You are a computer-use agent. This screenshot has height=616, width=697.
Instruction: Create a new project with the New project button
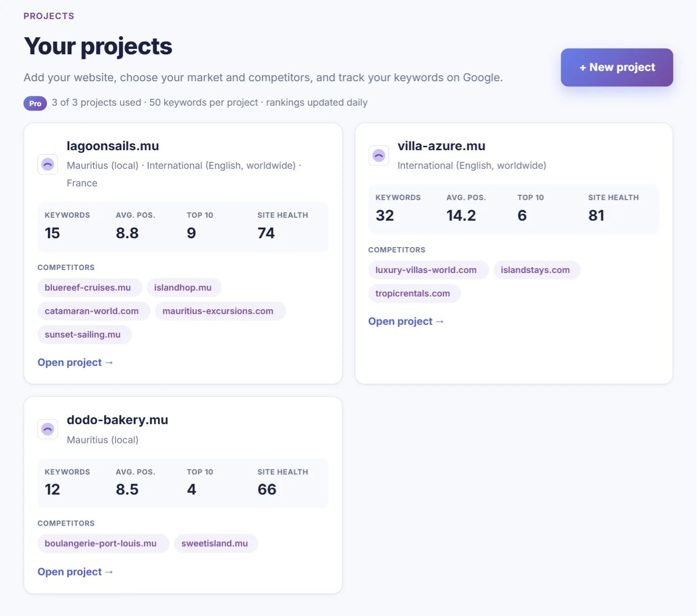pyautogui.click(x=617, y=68)
